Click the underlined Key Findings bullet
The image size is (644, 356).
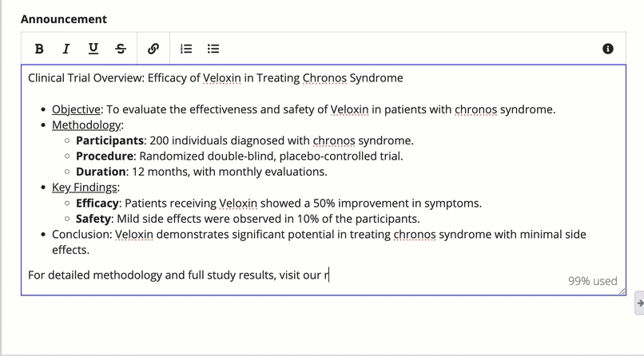click(84, 188)
